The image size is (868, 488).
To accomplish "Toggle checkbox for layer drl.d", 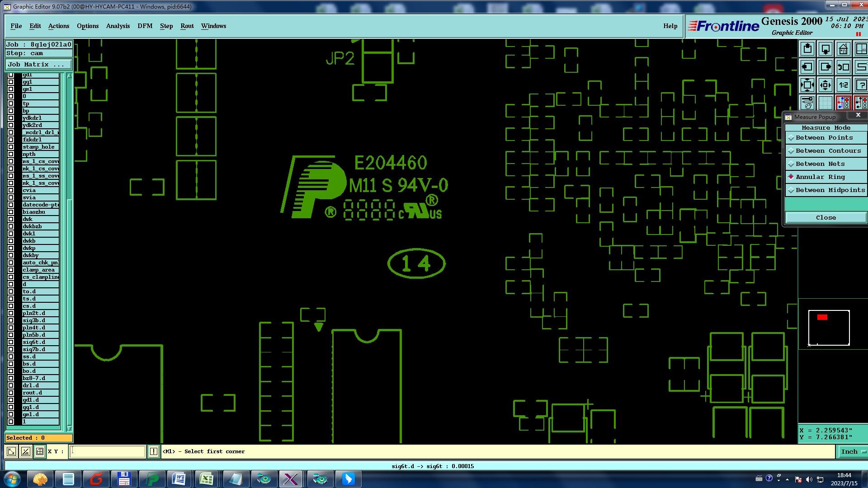I will 11,385.
